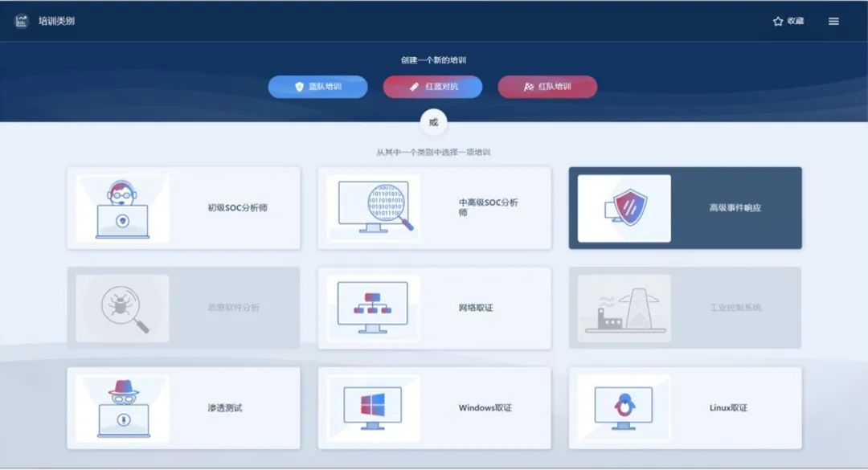868x470 pixels.
Task: Click the 收藏 favorites label
Action: point(796,22)
